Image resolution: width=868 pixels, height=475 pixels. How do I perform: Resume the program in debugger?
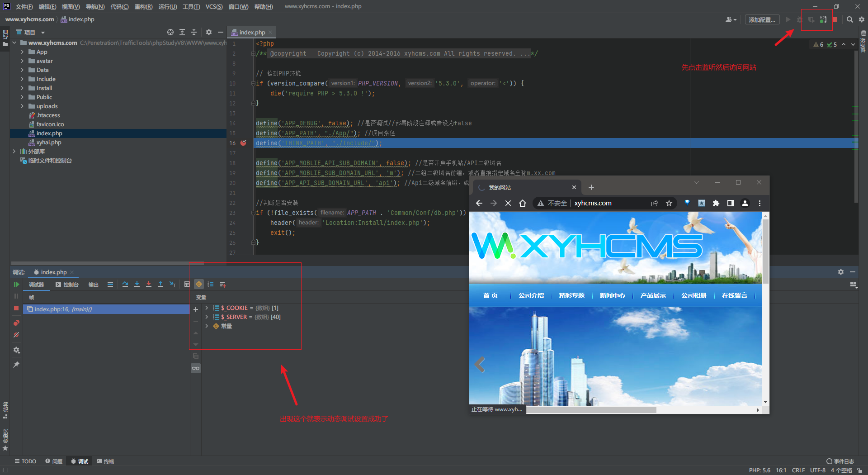16,285
